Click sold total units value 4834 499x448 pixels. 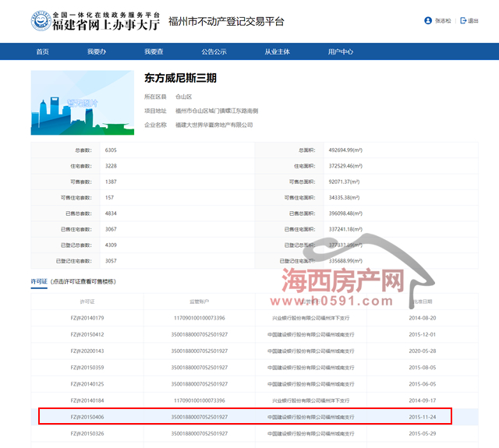tap(111, 213)
